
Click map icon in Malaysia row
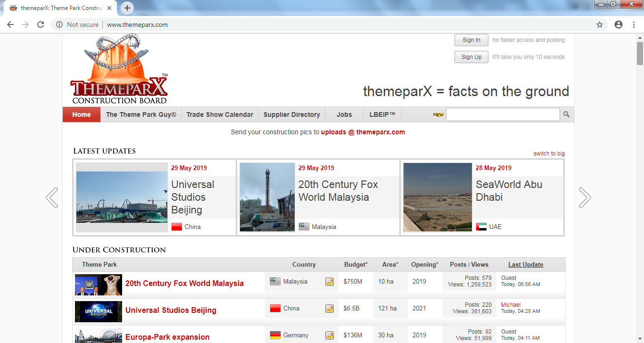330,282
